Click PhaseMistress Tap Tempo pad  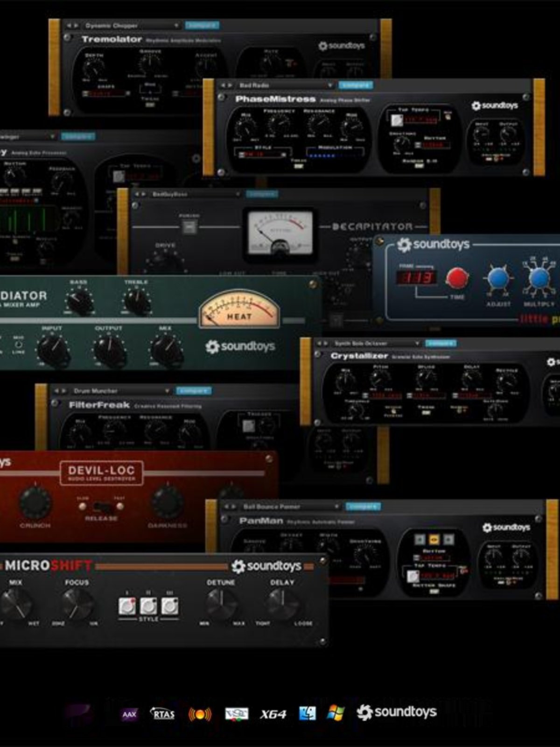397,120
